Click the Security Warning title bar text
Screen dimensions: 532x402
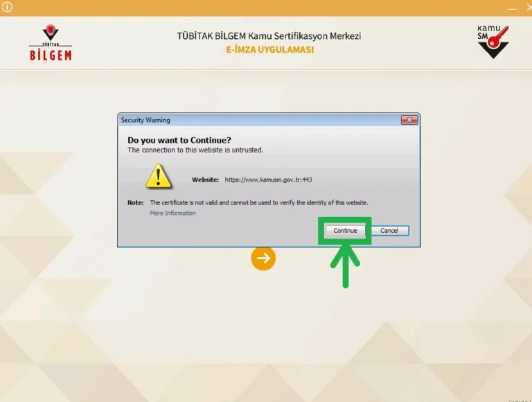click(x=145, y=120)
